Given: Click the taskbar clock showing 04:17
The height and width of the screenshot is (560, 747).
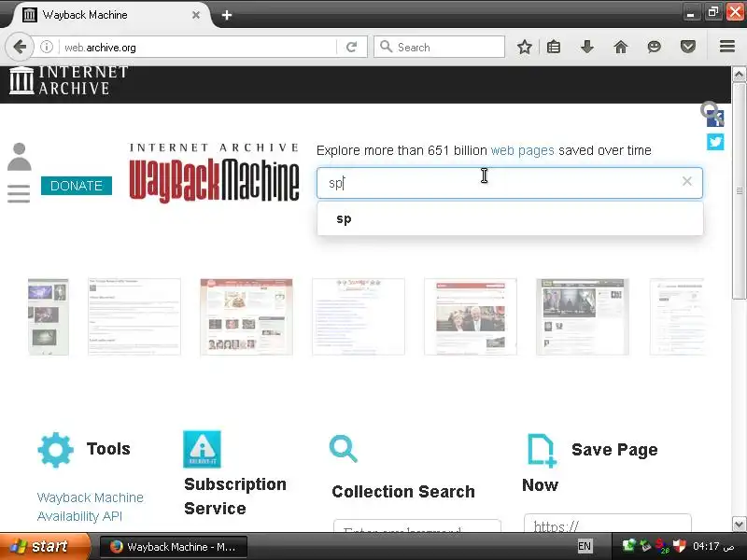Looking at the screenshot, I should [x=712, y=546].
